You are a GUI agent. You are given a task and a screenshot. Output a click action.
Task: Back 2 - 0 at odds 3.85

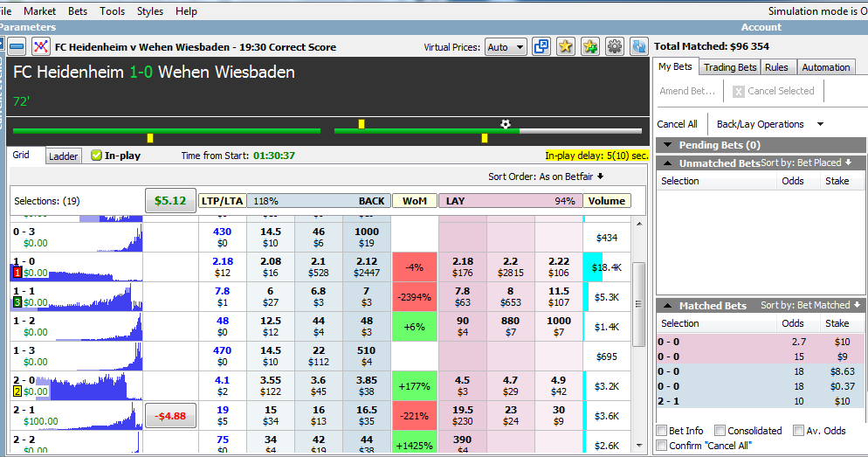367,385
